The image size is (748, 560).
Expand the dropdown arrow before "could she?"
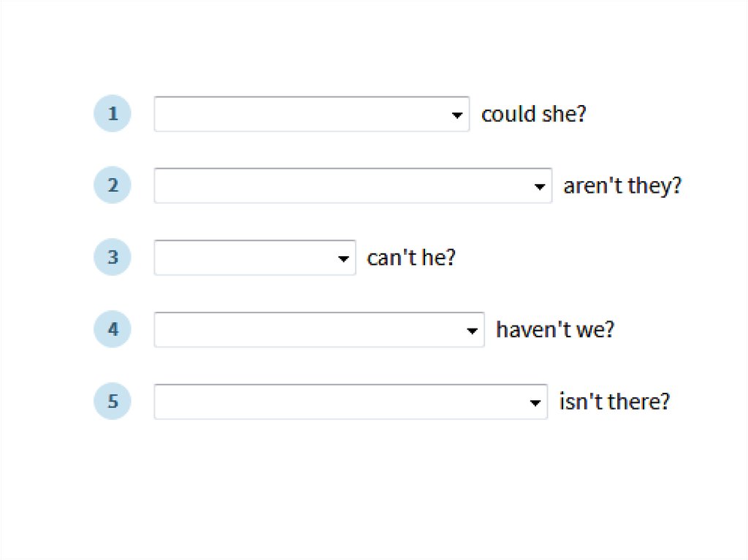click(x=457, y=115)
